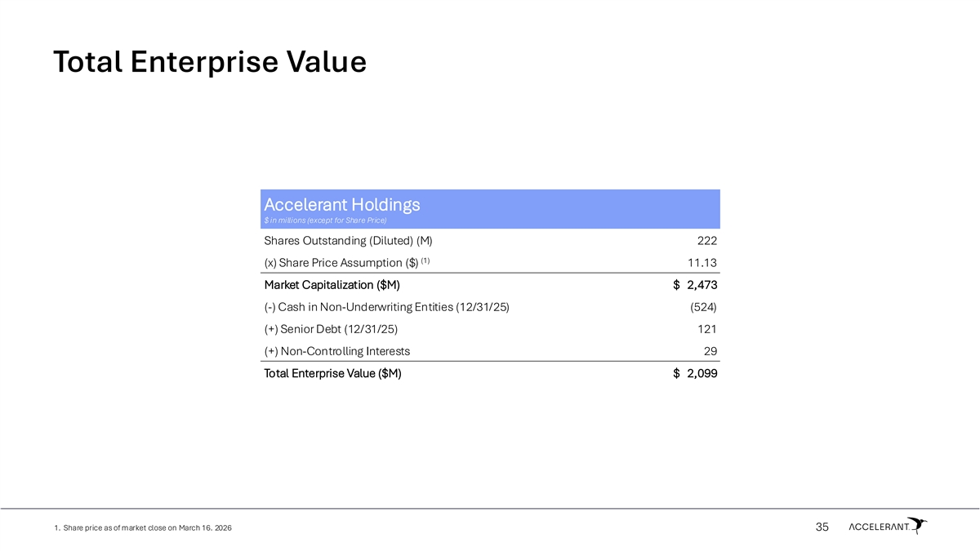Screen dimensions: 980x552
Task: Click the "Accelerant Holdings" table header text
Action: point(341,205)
